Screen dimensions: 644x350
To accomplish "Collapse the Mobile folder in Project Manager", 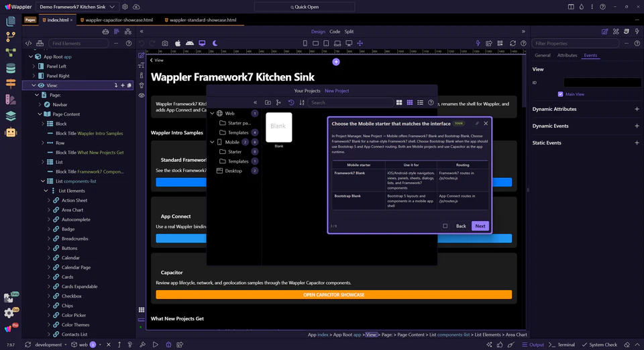I will pos(213,142).
